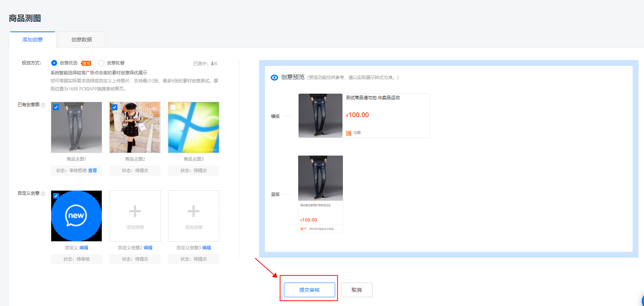644x306 pixels.
Task: Click the vertical preview jeans thumbnail
Action: 321,178
